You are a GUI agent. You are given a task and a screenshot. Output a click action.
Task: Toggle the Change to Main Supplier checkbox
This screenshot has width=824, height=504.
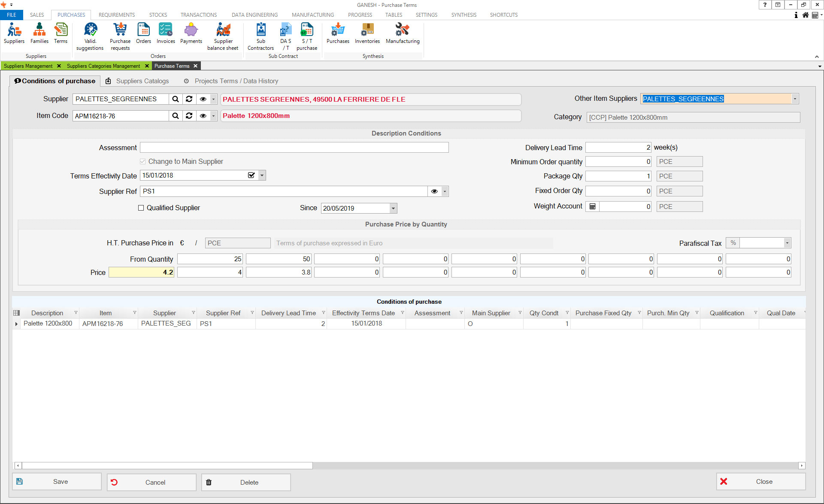pyautogui.click(x=143, y=162)
